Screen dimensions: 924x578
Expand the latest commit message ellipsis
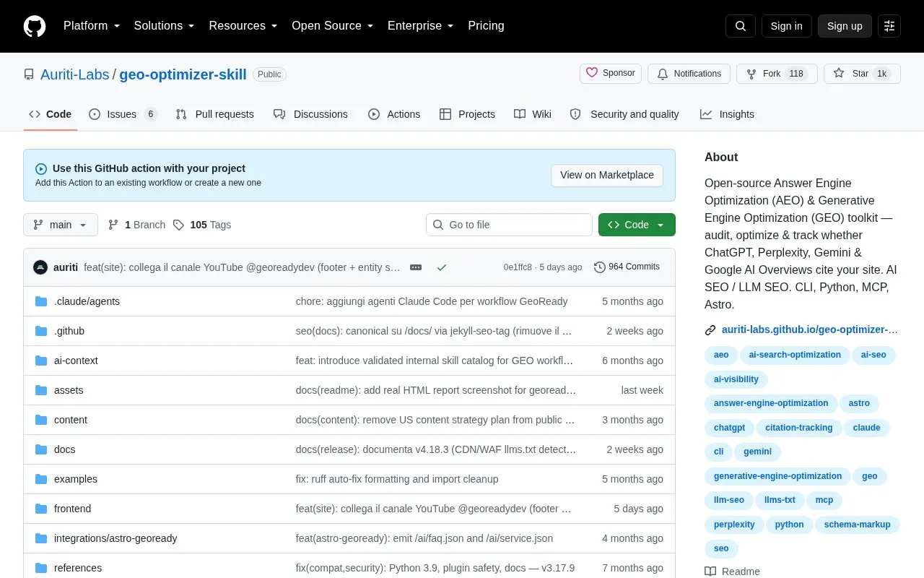pos(416,267)
